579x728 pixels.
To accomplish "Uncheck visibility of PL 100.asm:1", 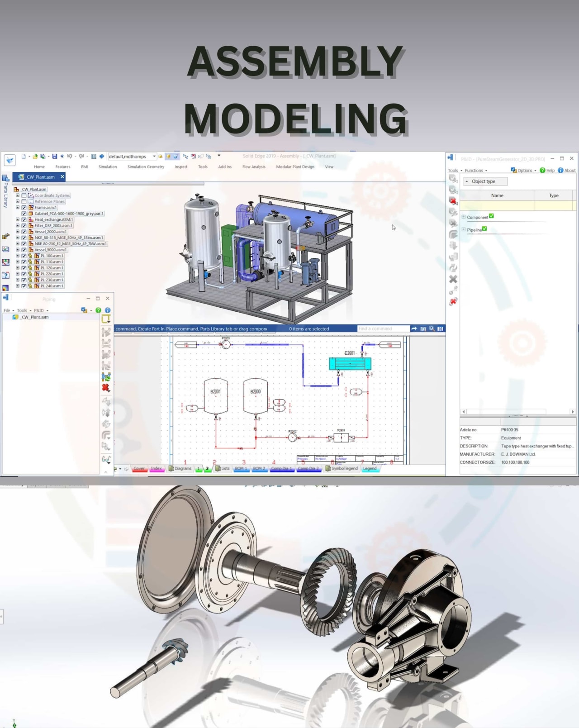I will point(24,256).
